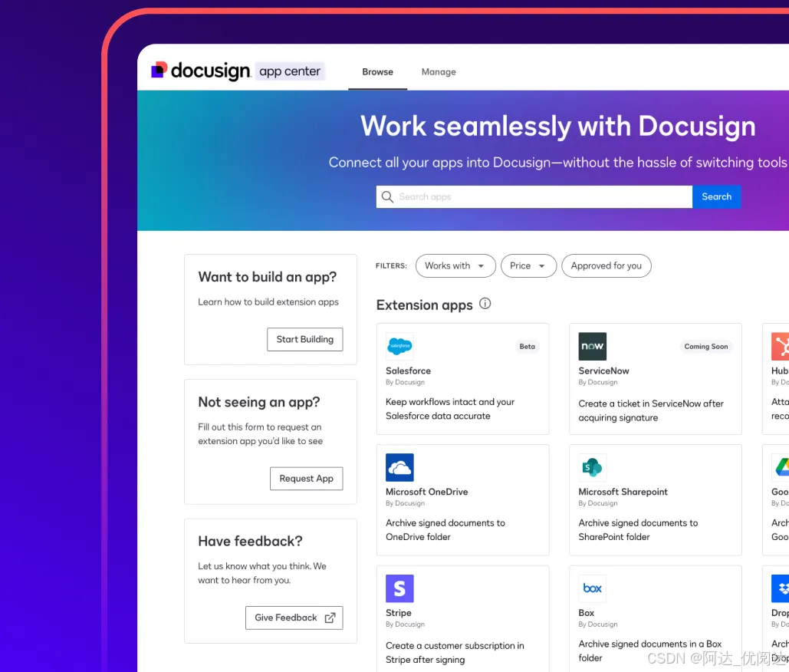Click 'Work seamlessly with Docusign' banner title
Viewport: 789px width, 672px height.
click(x=558, y=126)
